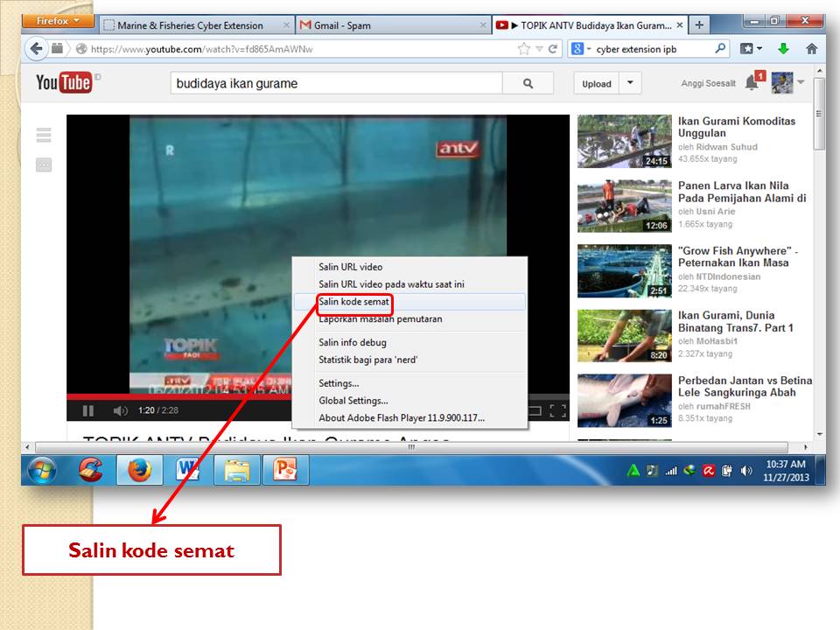The height and width of the screenshot is (630, 840).
Task: Go to Firefox home page icon
Action: click(812, 49)
